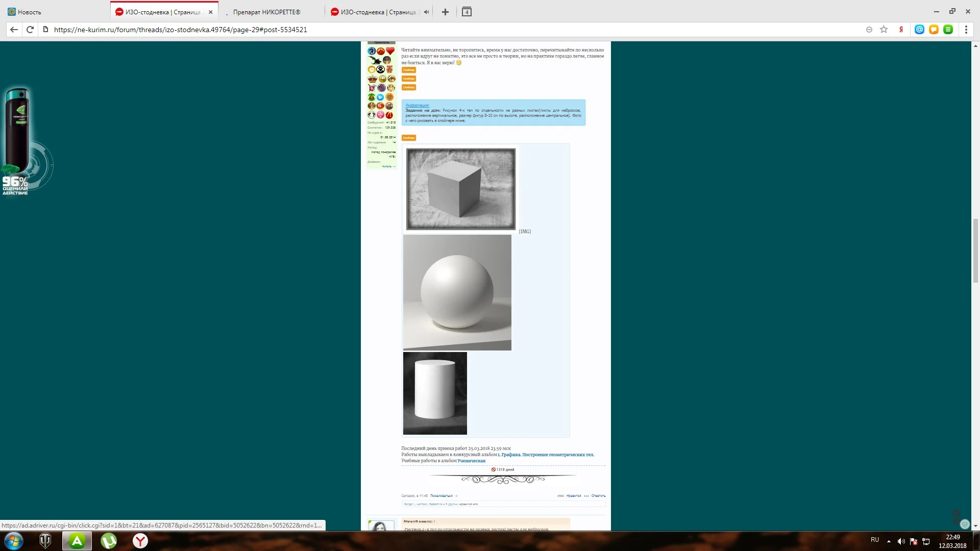This screenshot has height=551, width=980.
Task: Reload the page with the refresh button
Action: coord(30,30)
